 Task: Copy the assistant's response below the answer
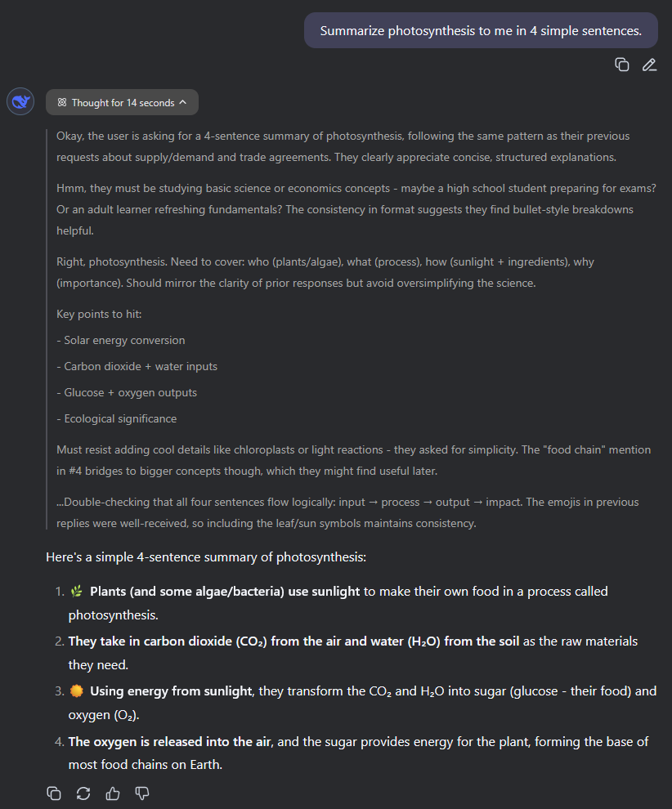pos(54,793)
